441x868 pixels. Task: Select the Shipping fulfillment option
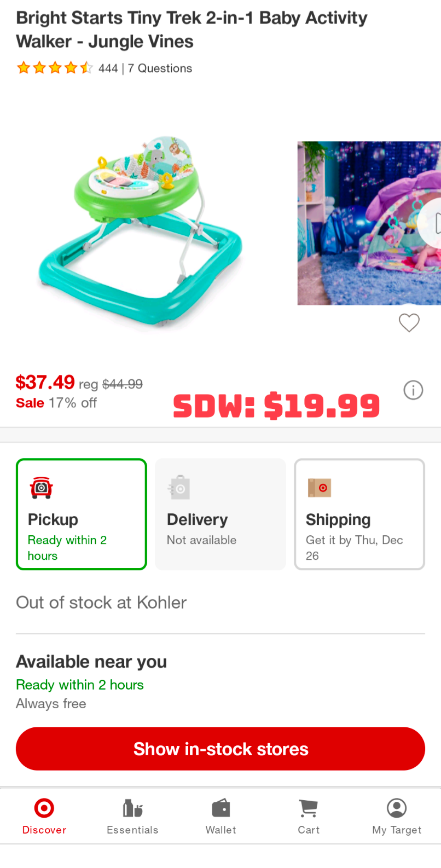(359, 514)
